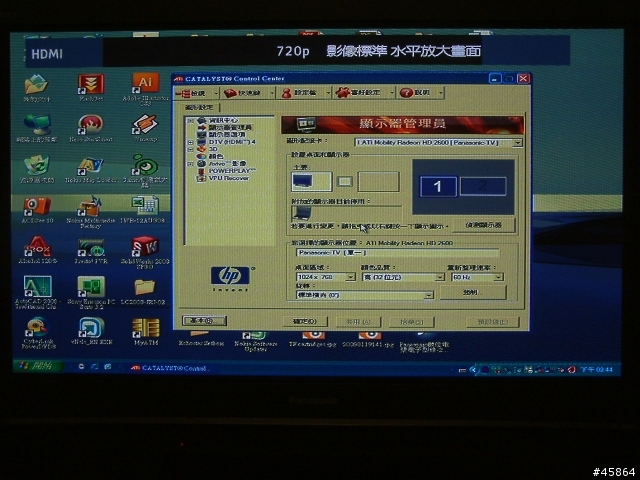Launch the AutoCAD 2008 desktop shortcut
This screenshot has height=480, width=640.
pos(37,292)
